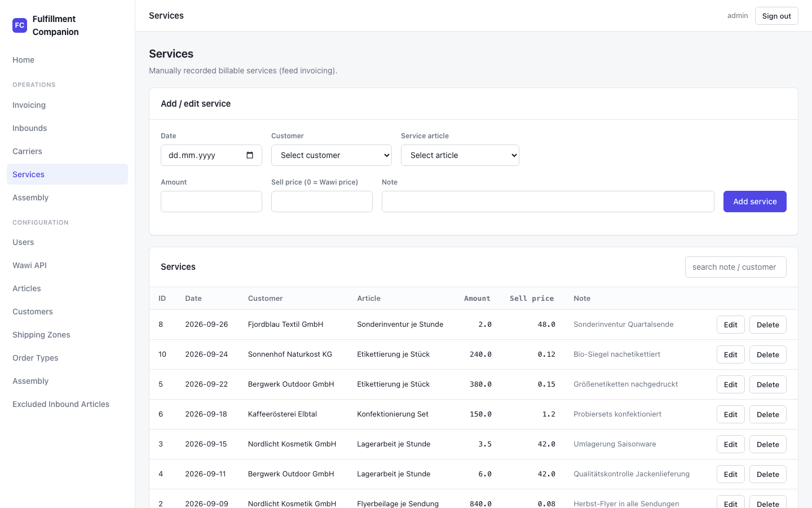The image size is (812, 508).
Task: Open the calendar picker icon in Date field
Action: click(250, 155)
